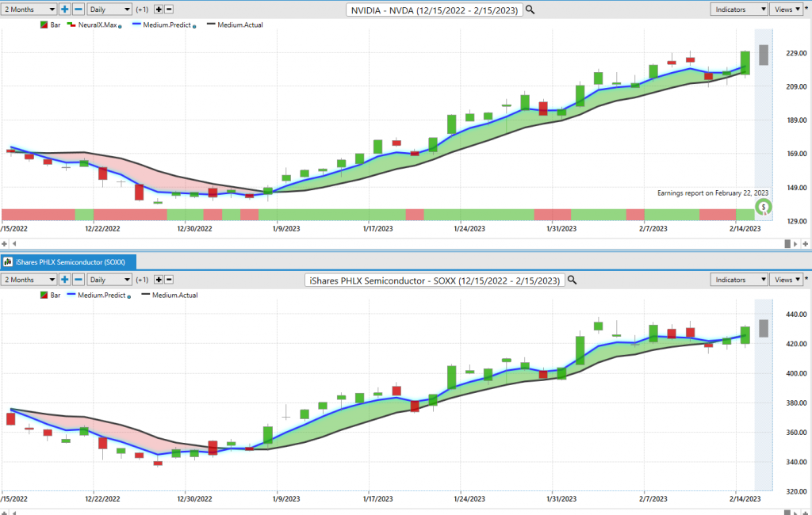The image size is (812, 515).
Task: Open the Views dropdown in NVDA chart
Action: [787, 10]
